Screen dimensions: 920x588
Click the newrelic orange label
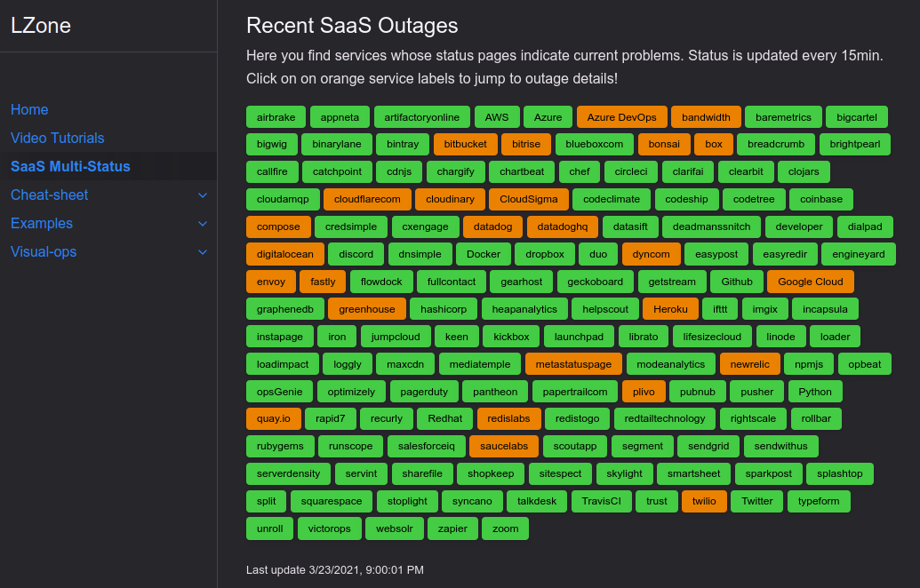point(750,364)
